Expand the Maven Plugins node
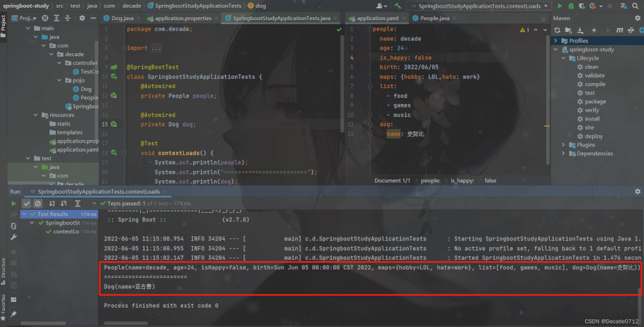Screen dimensions: 644x327 [x=563, y=145]
